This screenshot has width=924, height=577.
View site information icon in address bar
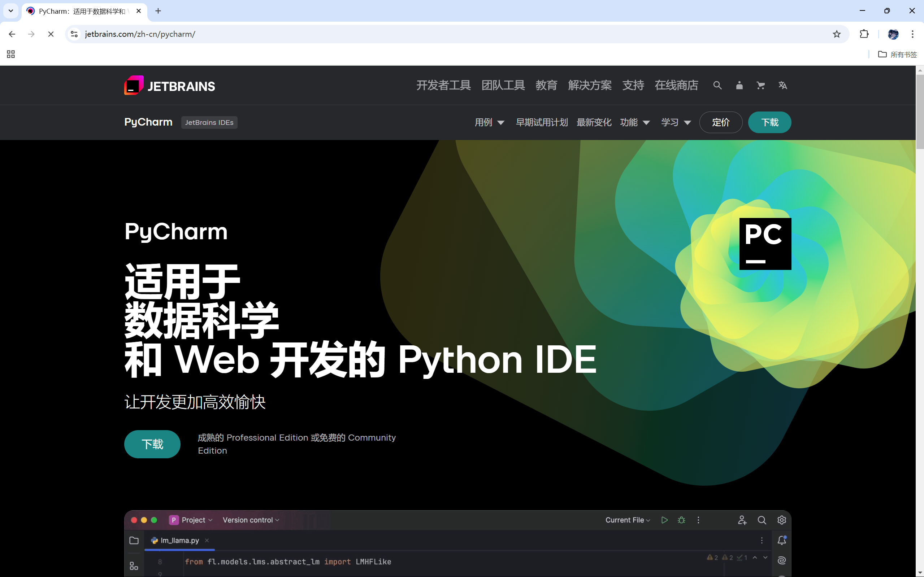click(x=74, y=34)
